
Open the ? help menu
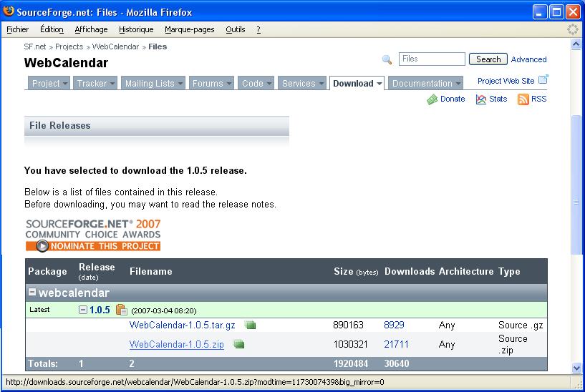coord(258,29)
